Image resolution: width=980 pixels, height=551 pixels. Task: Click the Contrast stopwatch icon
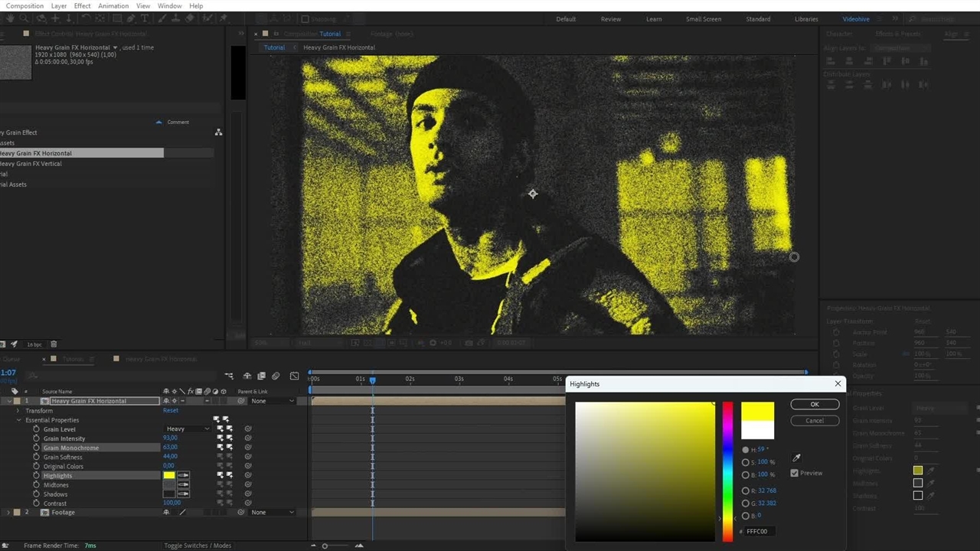point(36,503)
